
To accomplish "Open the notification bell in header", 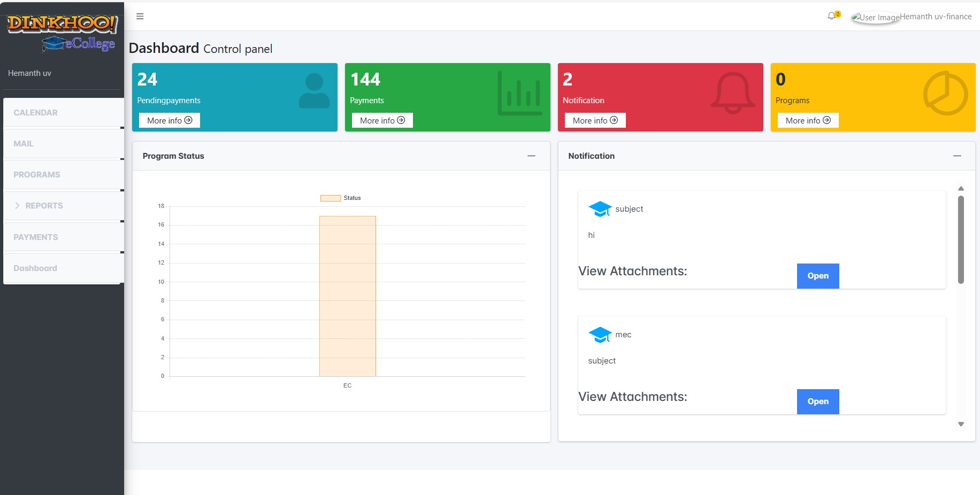I will (x=831, y=16).
